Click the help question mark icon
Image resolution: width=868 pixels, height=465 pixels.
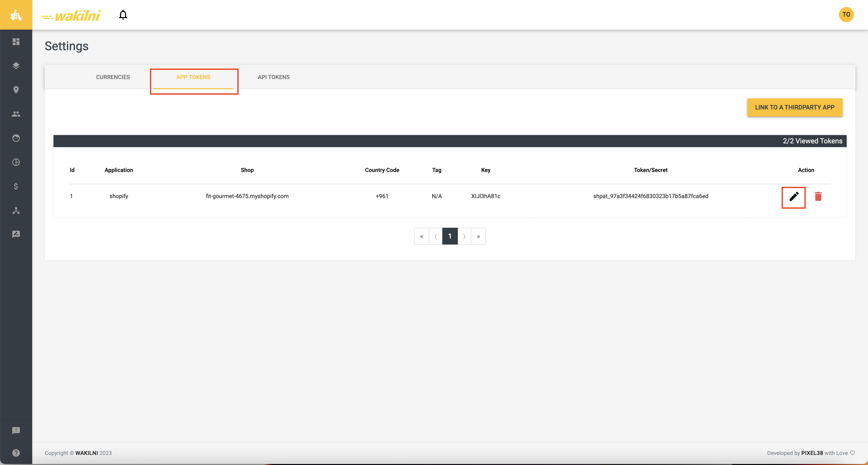click(16, 453)
